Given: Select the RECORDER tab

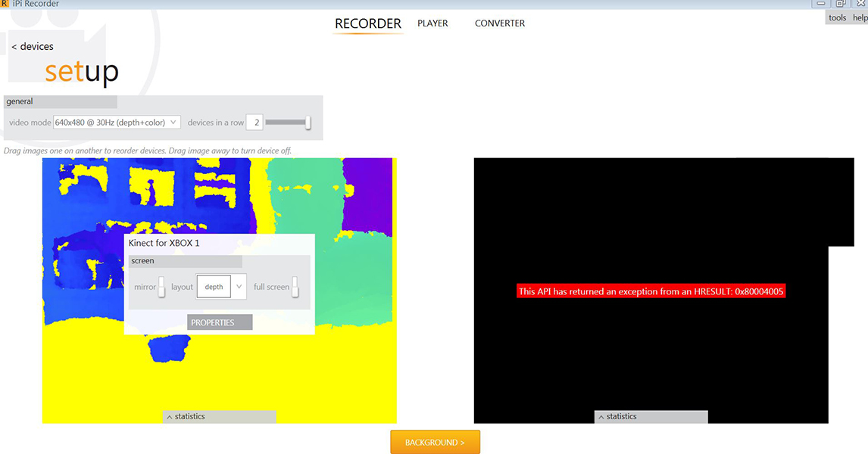Looking at the screenshot, I should coord(368,23).
